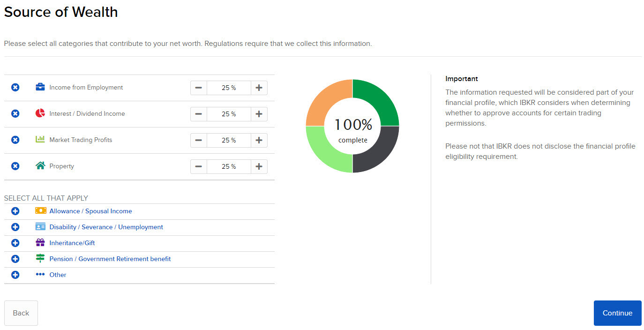Click the Allowance / Spousal Income money icon

point(41,210)
